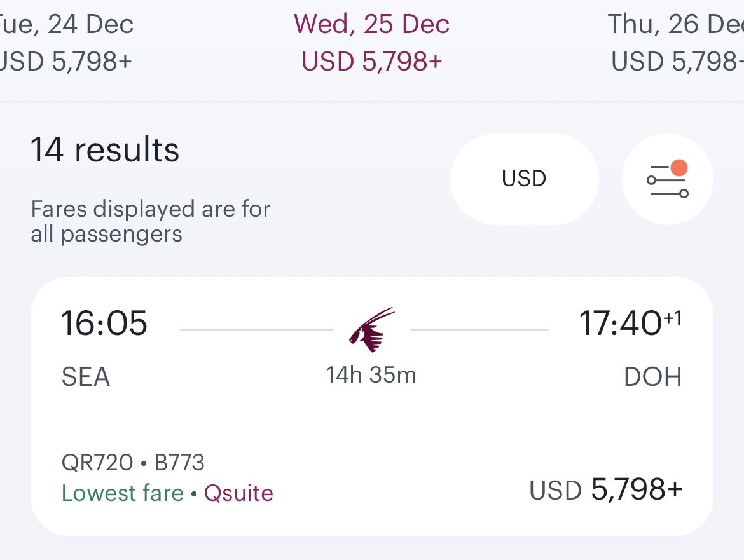Tap the USD 5,798+ fare under Thu, 26 Dec

[x=677, y=61]
